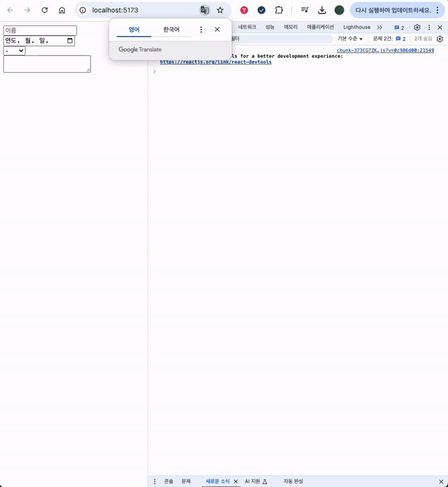Screen dimensions: 448x487
Task: Open the red circular extension icon
Action: [244, 10]
